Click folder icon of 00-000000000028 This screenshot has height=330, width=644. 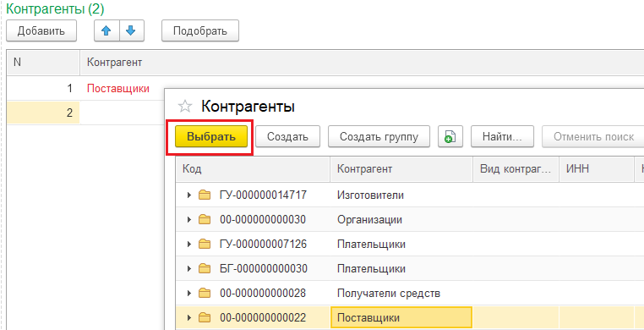(x=205, y=294)
